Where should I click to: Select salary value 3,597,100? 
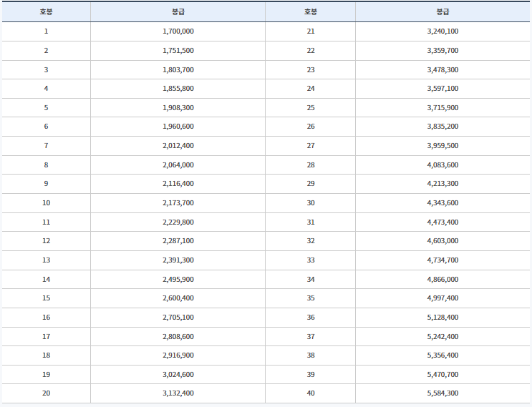[442, 89]
